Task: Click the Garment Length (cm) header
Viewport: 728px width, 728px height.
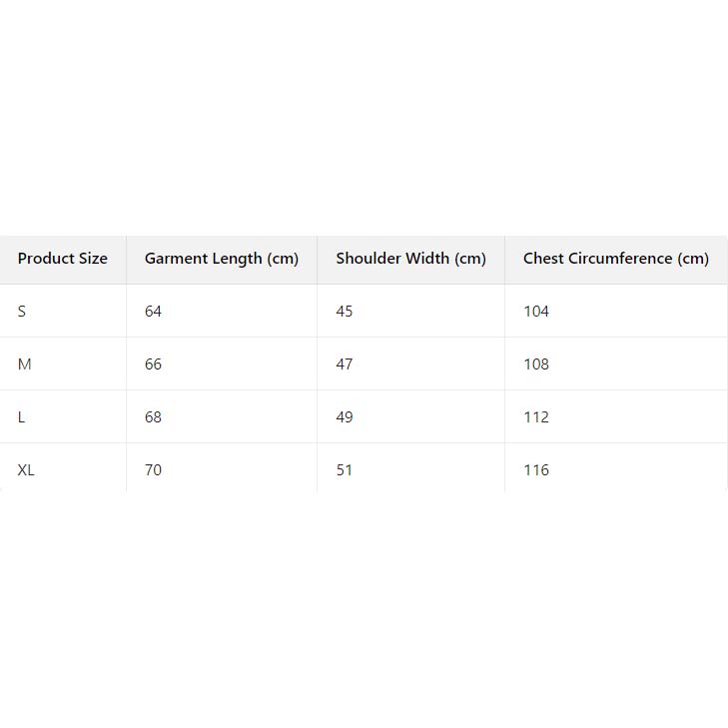Action: [x=221, y=259]
